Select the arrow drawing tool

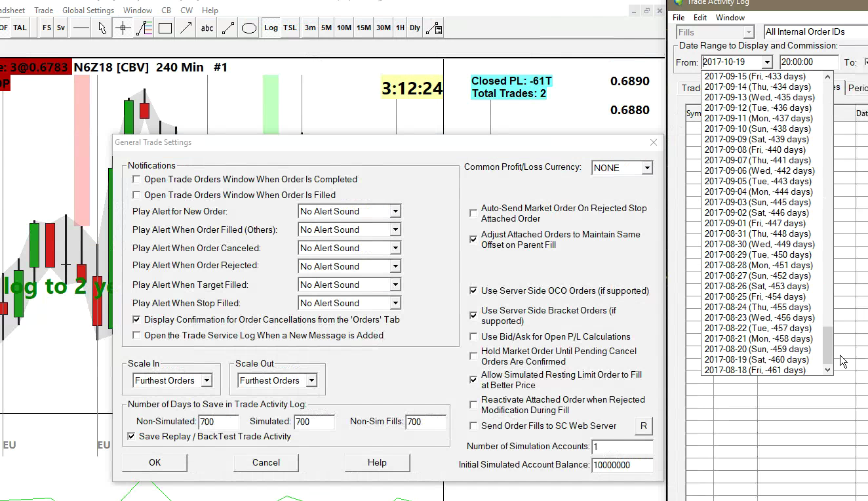click(186, 28)
